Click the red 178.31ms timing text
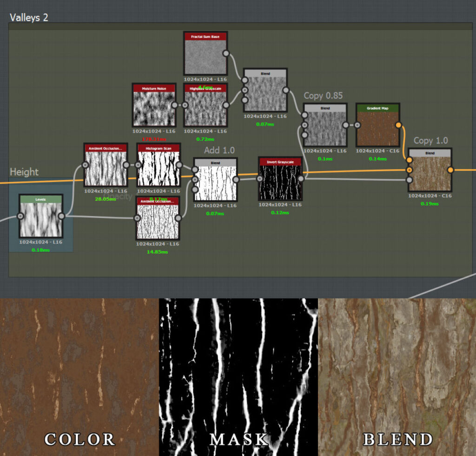476x456 pixels. [154, 139]
